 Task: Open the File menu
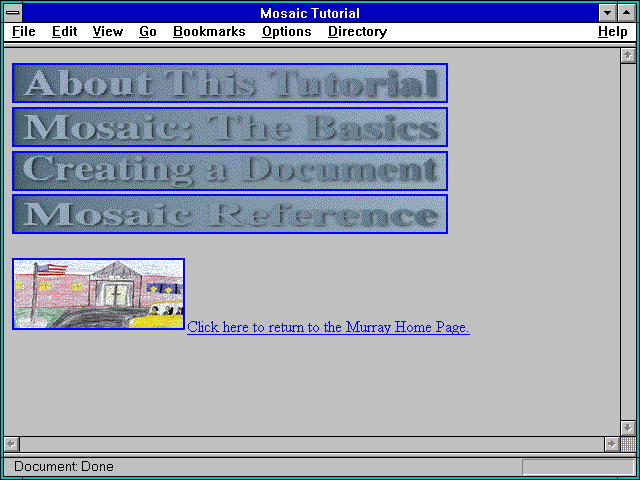tap(24, 32)
